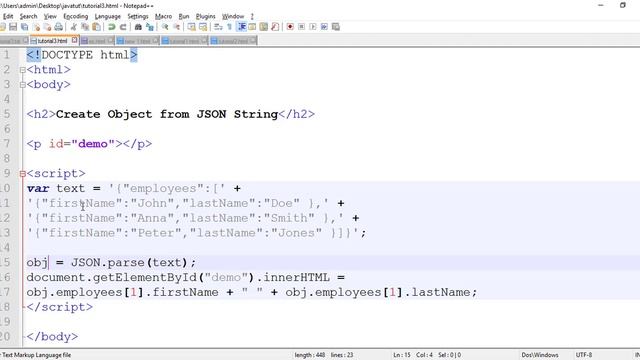Start recording macro with red dot icon
640x360 pixels.
(x=290, y=27)
